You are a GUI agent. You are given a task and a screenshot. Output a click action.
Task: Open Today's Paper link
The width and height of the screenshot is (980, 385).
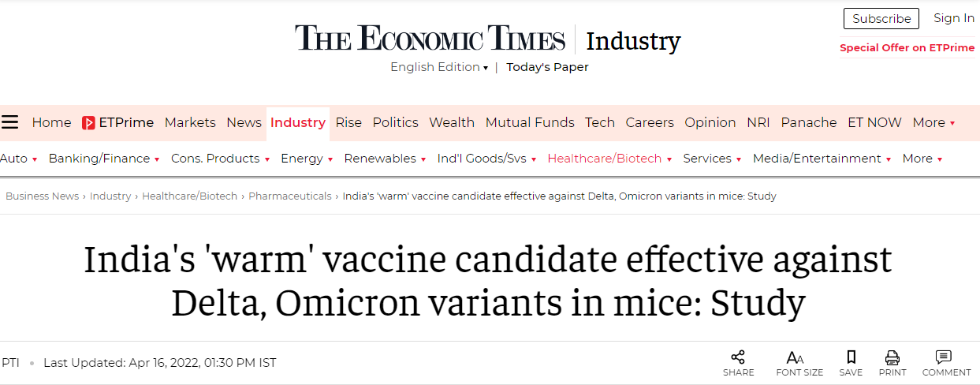(547, 67)
